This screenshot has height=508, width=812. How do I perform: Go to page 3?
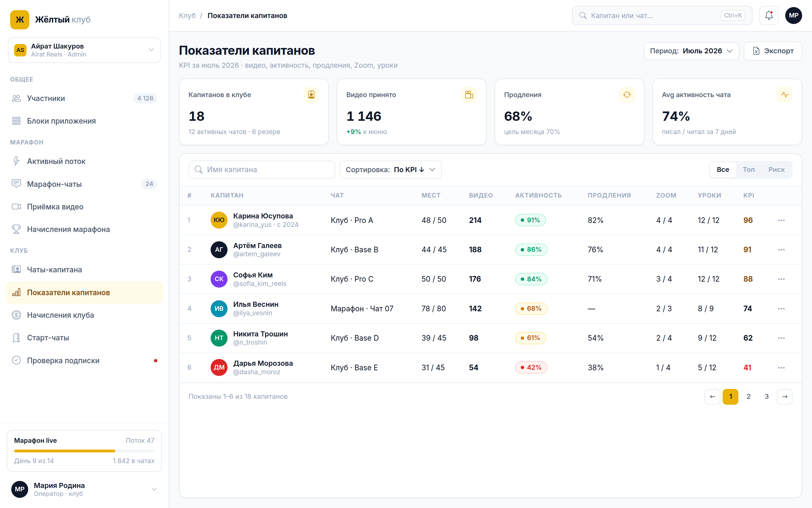(767, 397)
